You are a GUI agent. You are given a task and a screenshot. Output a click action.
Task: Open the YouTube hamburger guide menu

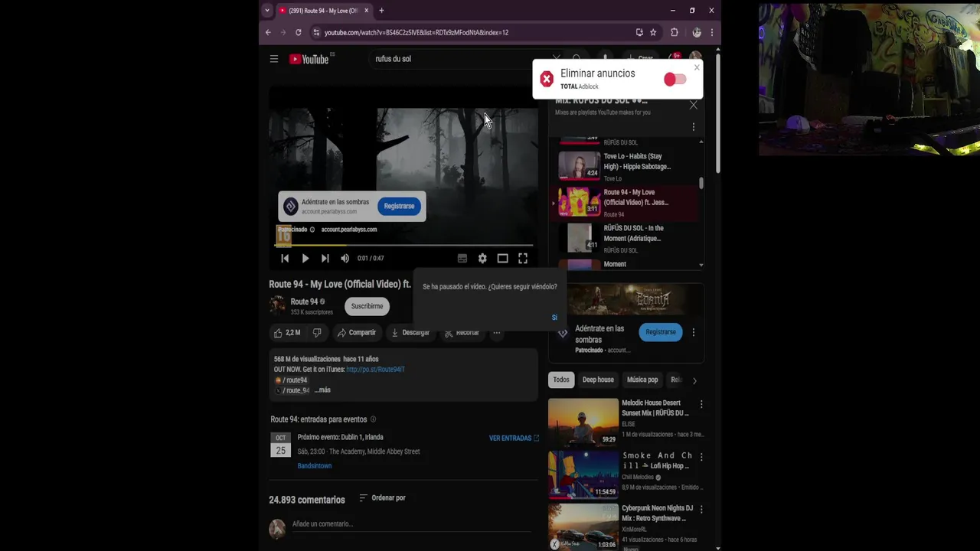pos(274,59)
